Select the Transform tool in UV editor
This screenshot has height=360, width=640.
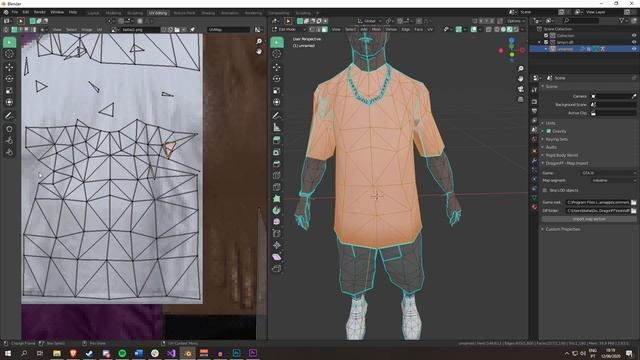[x=9, y=102]
